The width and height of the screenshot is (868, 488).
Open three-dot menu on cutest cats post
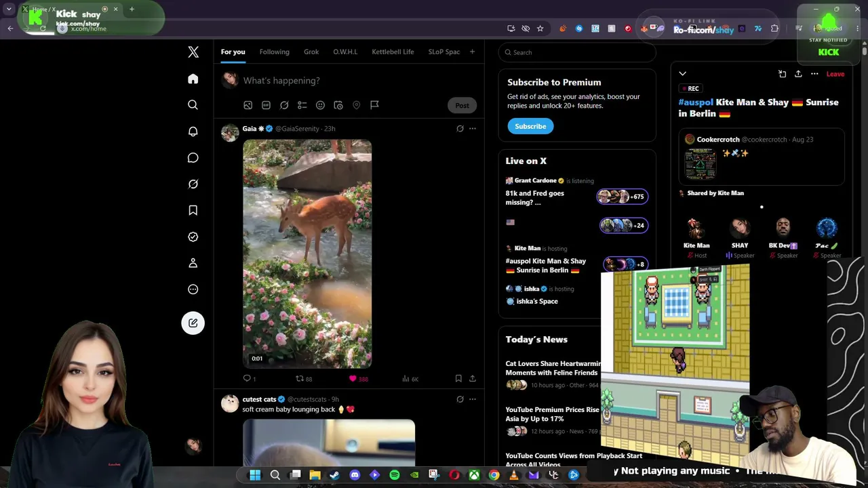coord(473,399)
